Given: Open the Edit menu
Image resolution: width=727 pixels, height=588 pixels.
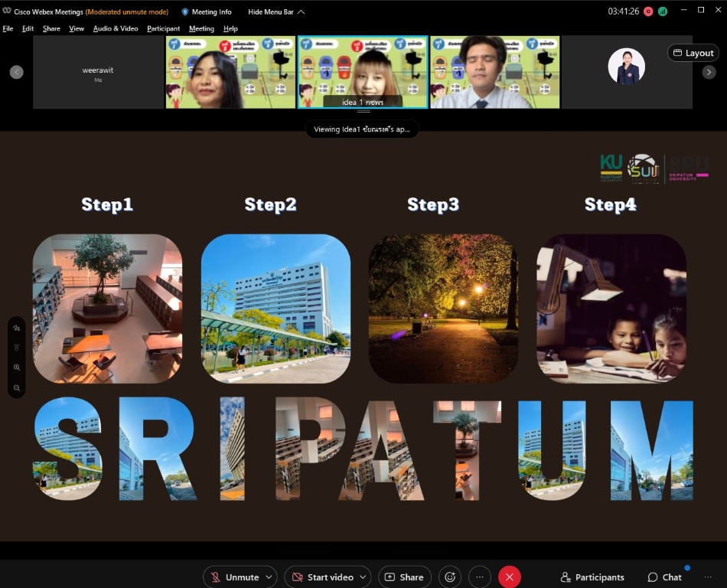Looking at the screenshot, I should pyautogui.click(x=28, y=29).
